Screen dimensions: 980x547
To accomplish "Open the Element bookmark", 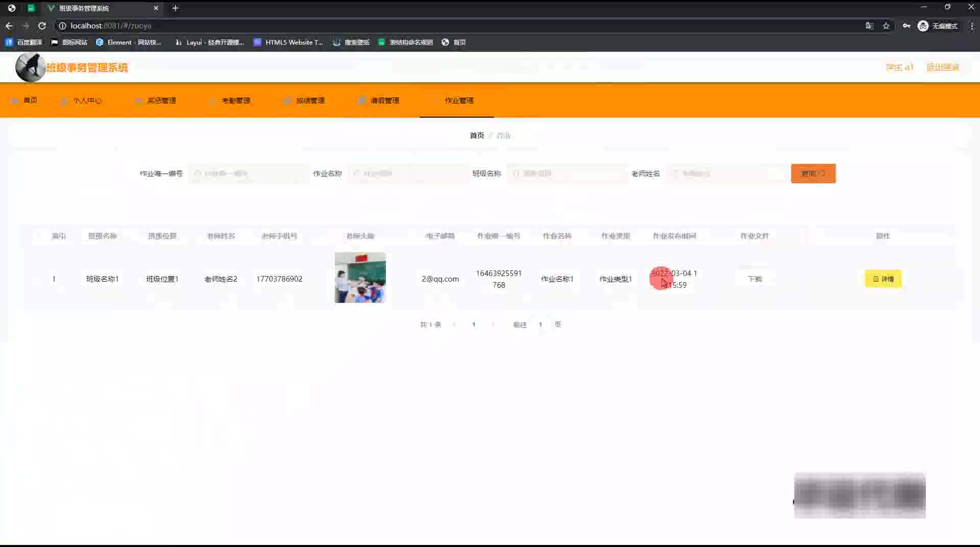I will point(129,42).
